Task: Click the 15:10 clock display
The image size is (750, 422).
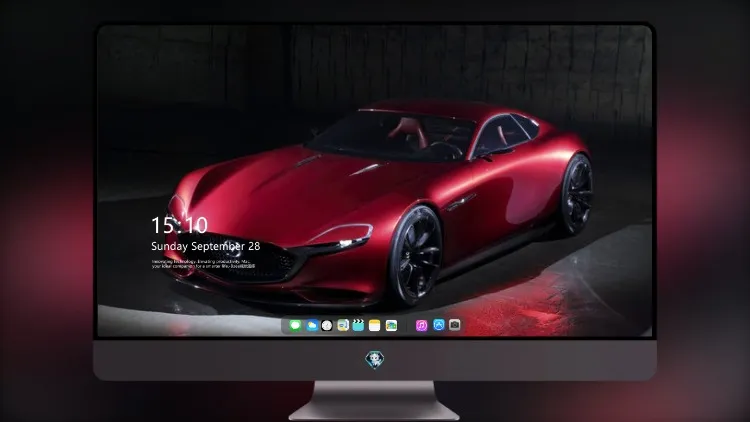Action: point(179,225)
